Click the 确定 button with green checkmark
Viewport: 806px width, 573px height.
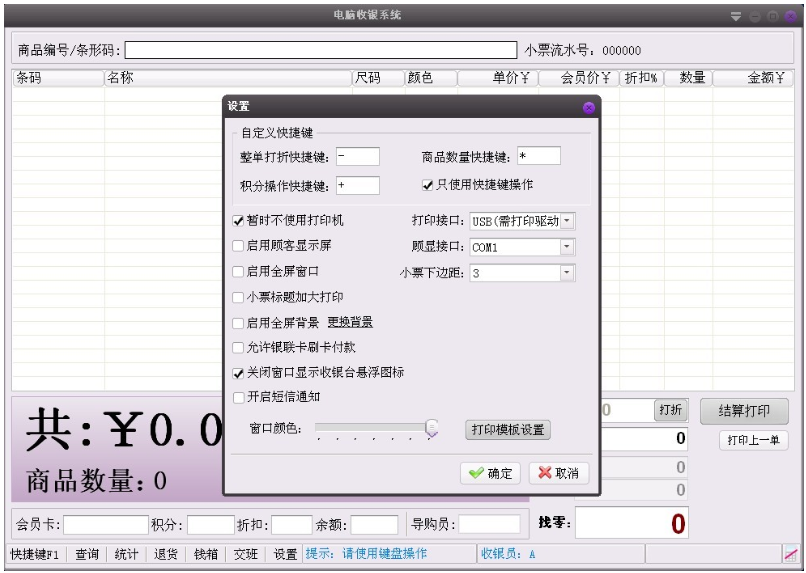coord(490,473)
